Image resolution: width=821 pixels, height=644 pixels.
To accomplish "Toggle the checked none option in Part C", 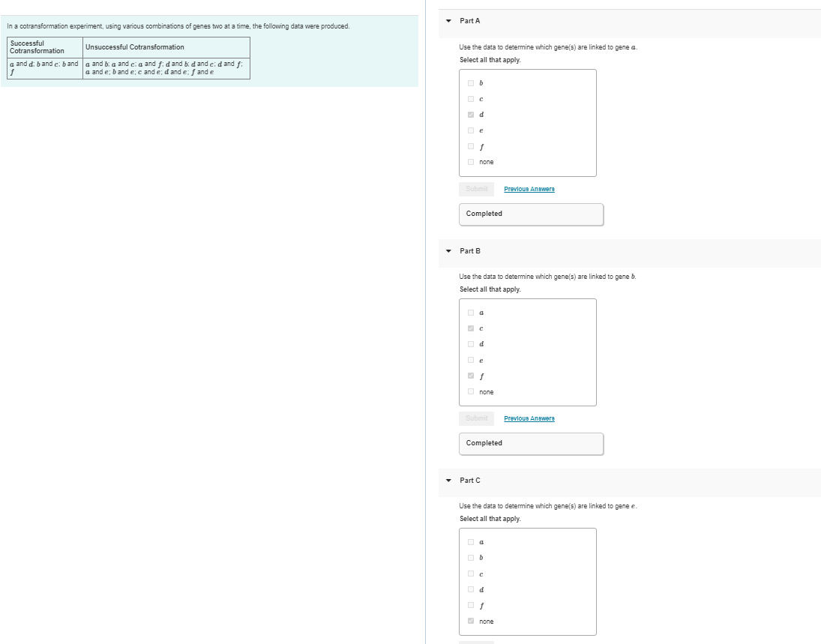I will (x=471, y=621).
